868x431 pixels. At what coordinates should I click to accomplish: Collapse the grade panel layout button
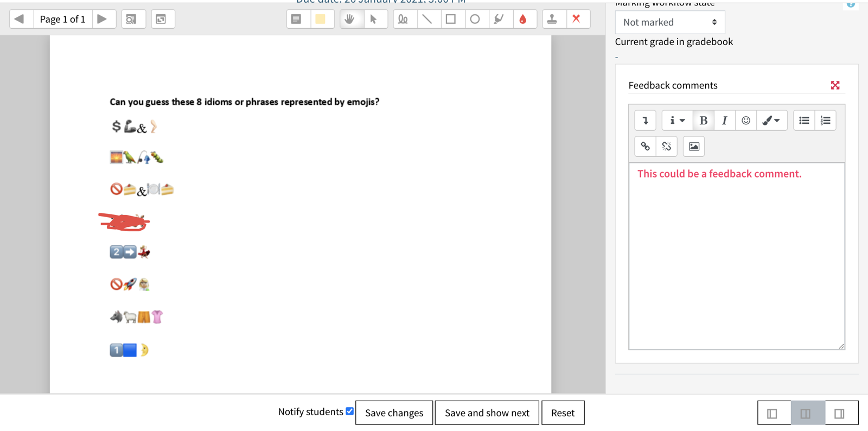[x=841, y=414]
